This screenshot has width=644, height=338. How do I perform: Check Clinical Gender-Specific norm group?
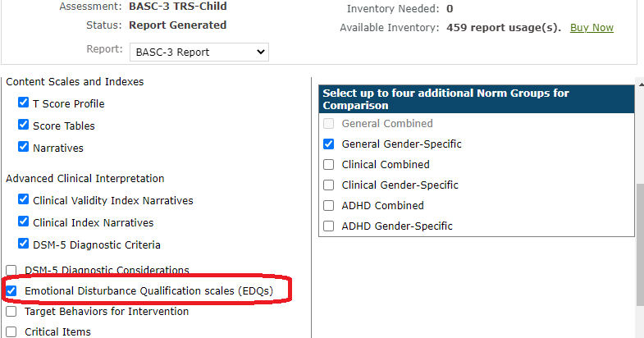329,185
